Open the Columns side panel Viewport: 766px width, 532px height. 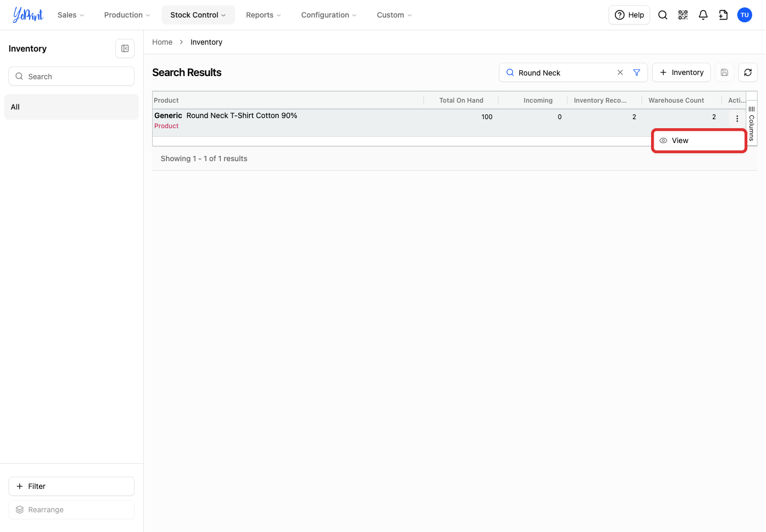[752, 123]
